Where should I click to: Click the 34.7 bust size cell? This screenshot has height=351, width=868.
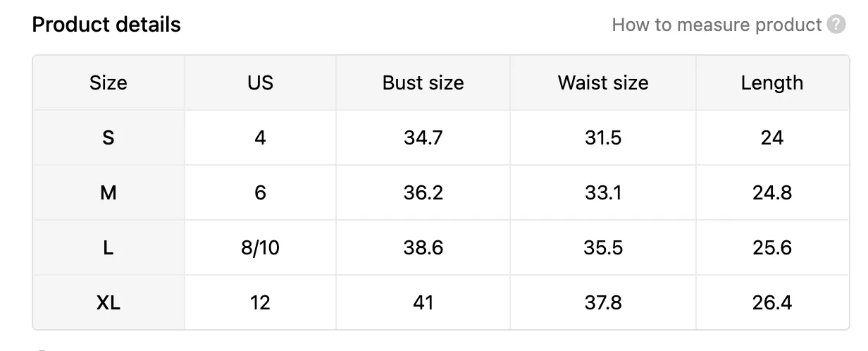point(423,137)
